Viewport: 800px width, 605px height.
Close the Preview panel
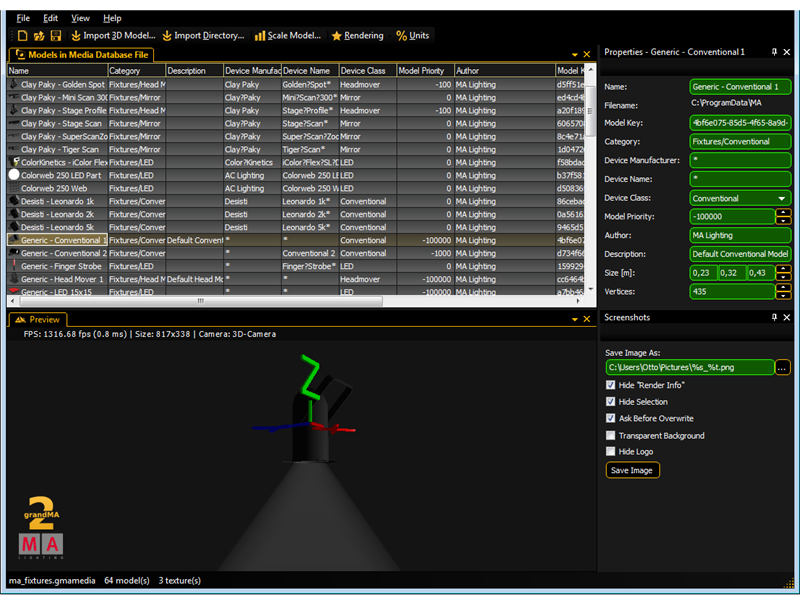click(x=587, y=319)
